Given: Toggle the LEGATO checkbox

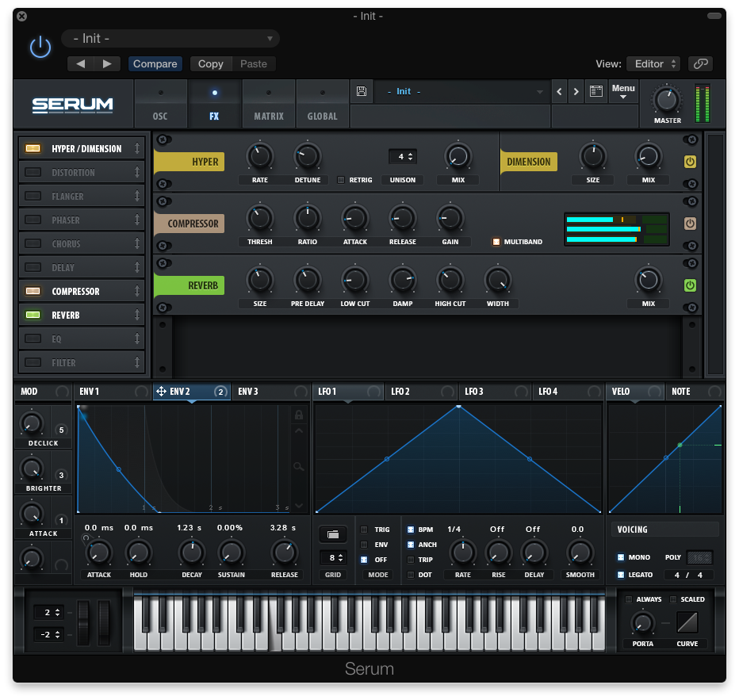Looking at the screenshot, I should (x=621, y=575).
